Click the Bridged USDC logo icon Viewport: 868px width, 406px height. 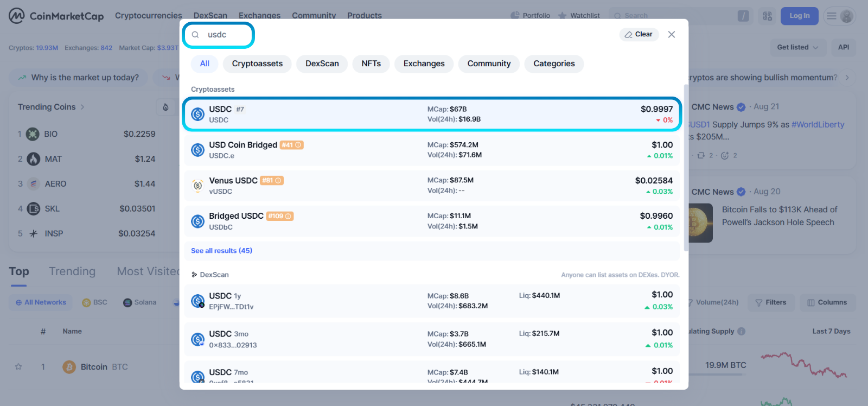point(198,221)
